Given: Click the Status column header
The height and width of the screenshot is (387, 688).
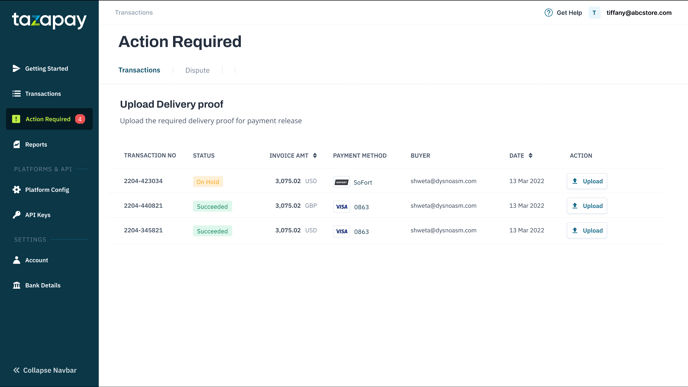Looking at the screenshot, I should [x=204, y=155].
